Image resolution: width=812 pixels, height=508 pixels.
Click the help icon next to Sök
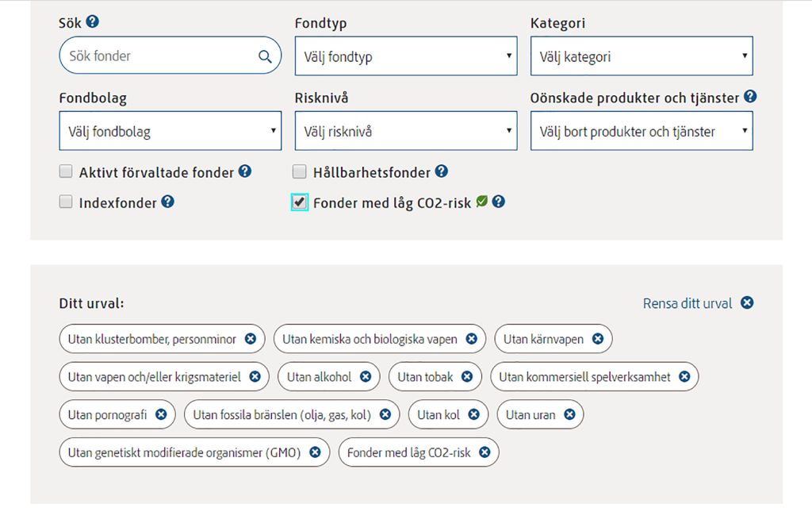click(x=92, y=21)
